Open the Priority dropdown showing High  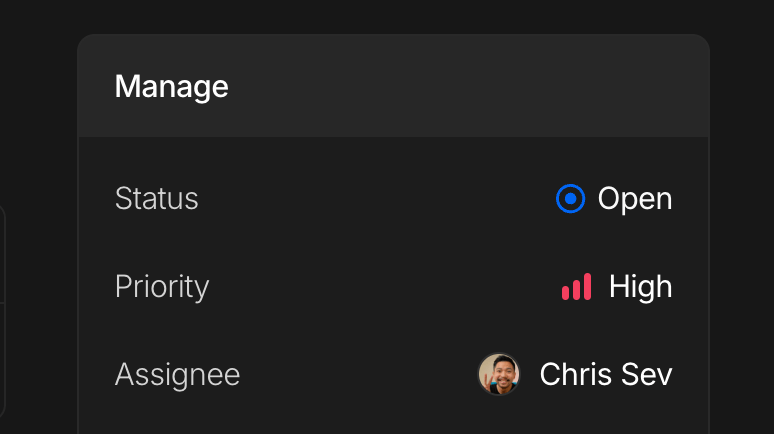tap(617, 287)
